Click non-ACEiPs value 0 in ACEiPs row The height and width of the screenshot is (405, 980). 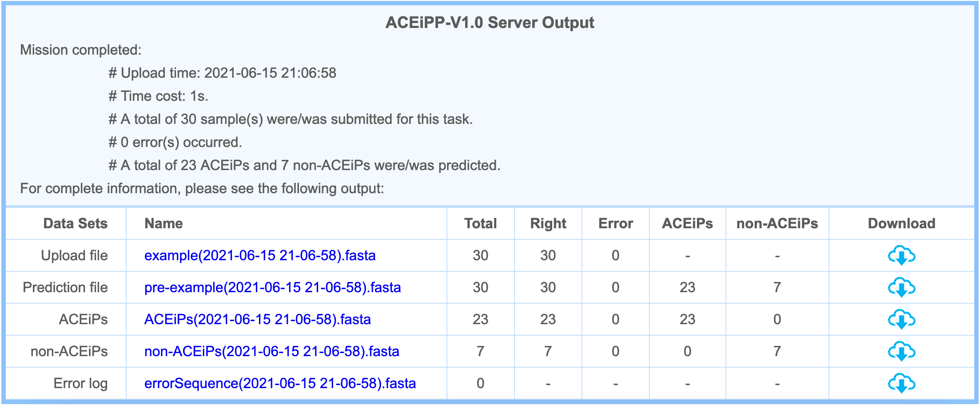777,319
